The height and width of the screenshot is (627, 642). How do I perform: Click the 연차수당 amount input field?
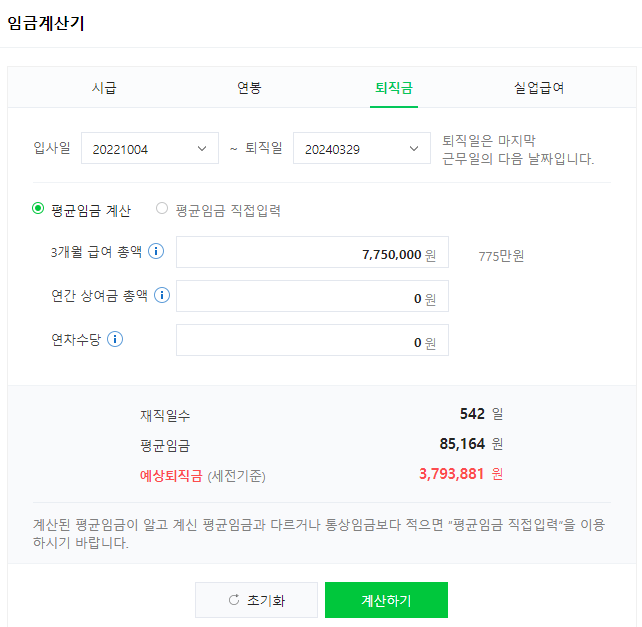click(x=312, y=342)
